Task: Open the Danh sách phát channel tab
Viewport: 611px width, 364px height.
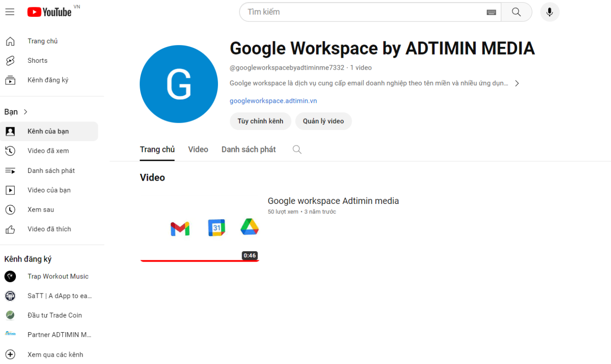Action: click(248, 150)
